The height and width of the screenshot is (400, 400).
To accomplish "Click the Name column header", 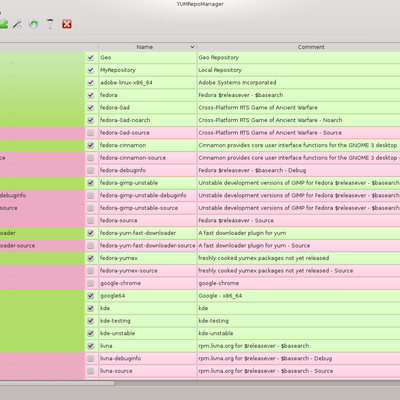I will pyautogui.click(x=147, y=47).
